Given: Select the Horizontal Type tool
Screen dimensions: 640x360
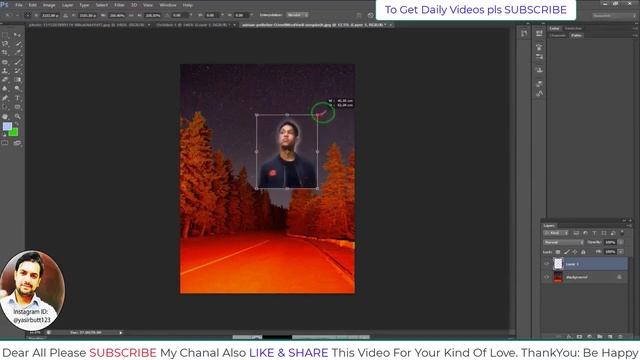Looking at the screenshot, I should (18, 98).
